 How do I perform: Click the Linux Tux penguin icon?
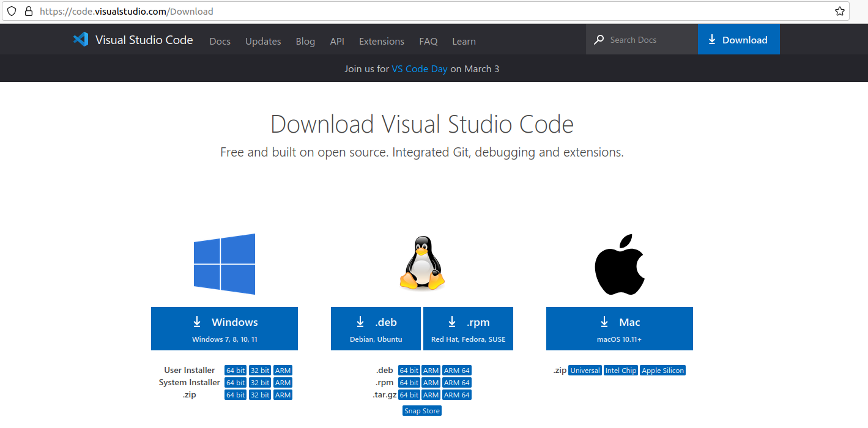pyautogui.click(x=422, y=264)
